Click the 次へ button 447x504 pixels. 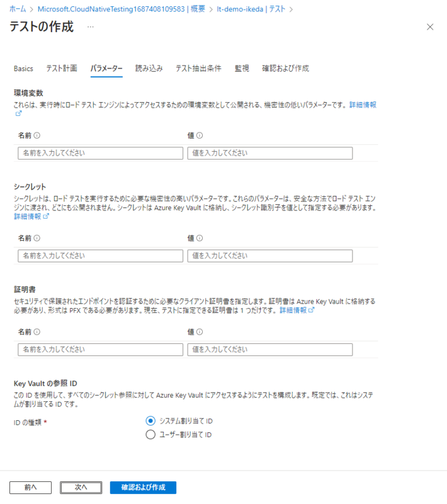tap(81, 488)
